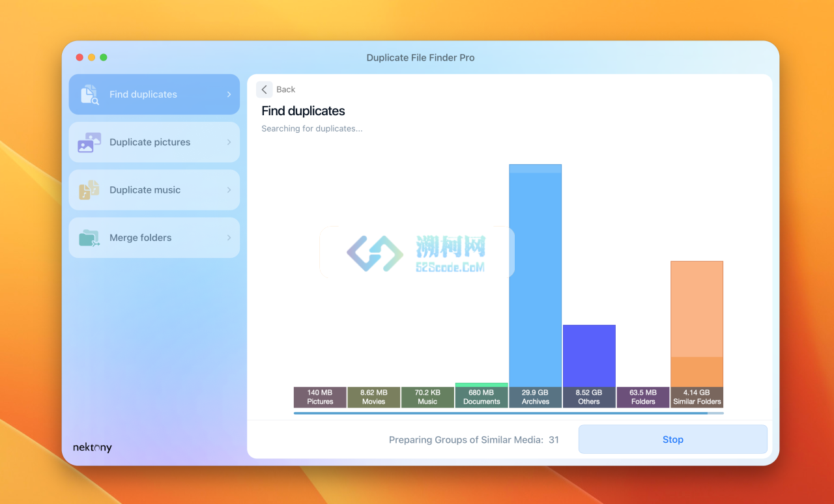834x504 pixels.
Task: Select the blue Archives bar
Action: pos(535,275)
